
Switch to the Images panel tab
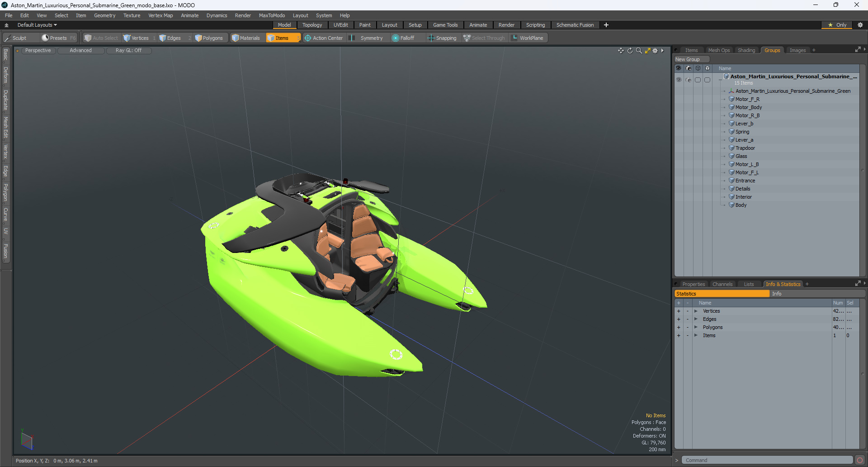point(797,50)
